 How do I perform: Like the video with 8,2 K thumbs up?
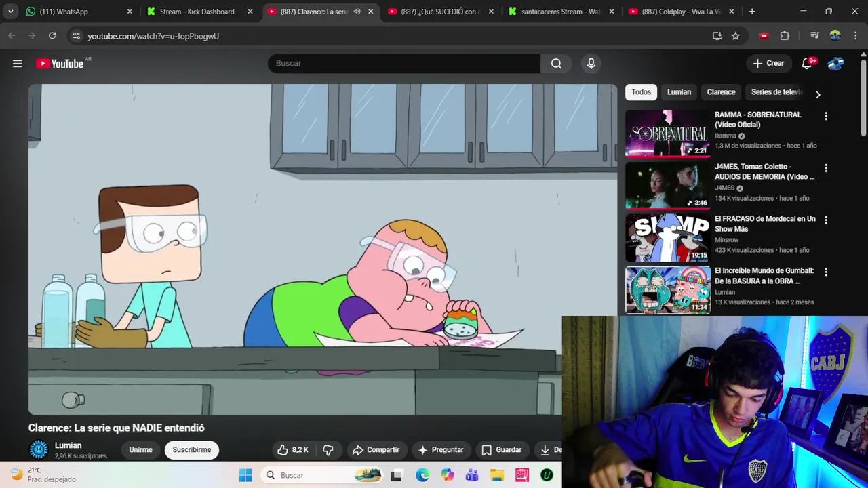pyautogui.click(x=293, y=450)
